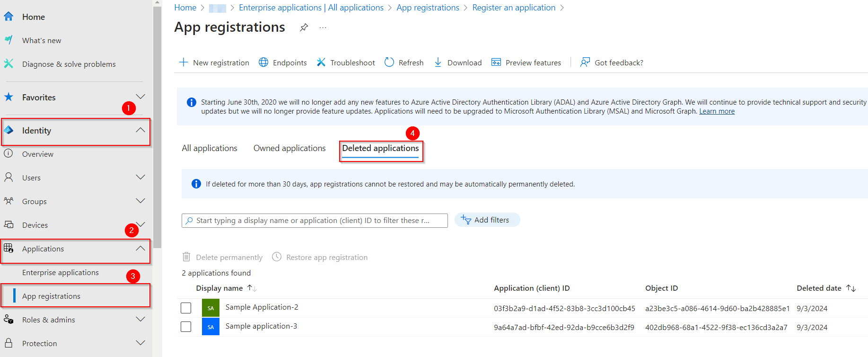Click the filter search input field
868x357 pixels.
click(315, 220)
